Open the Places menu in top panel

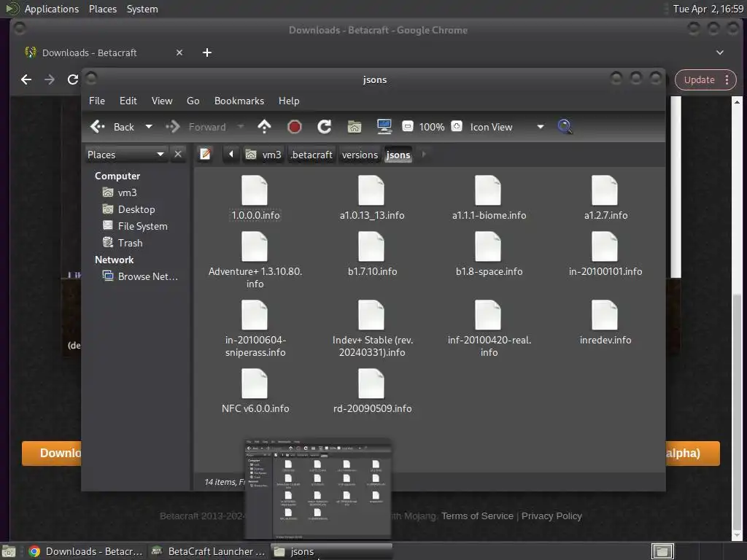[102, 9]
